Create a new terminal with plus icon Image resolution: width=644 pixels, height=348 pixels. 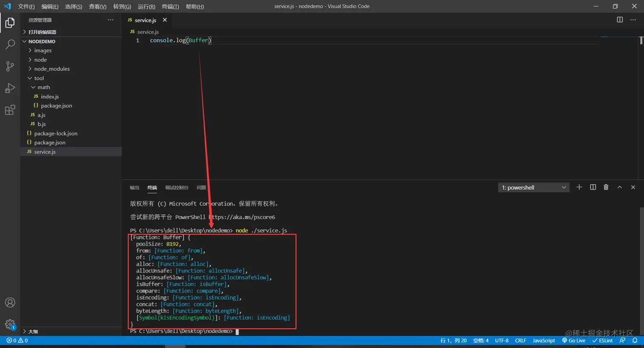click(579, 187)
